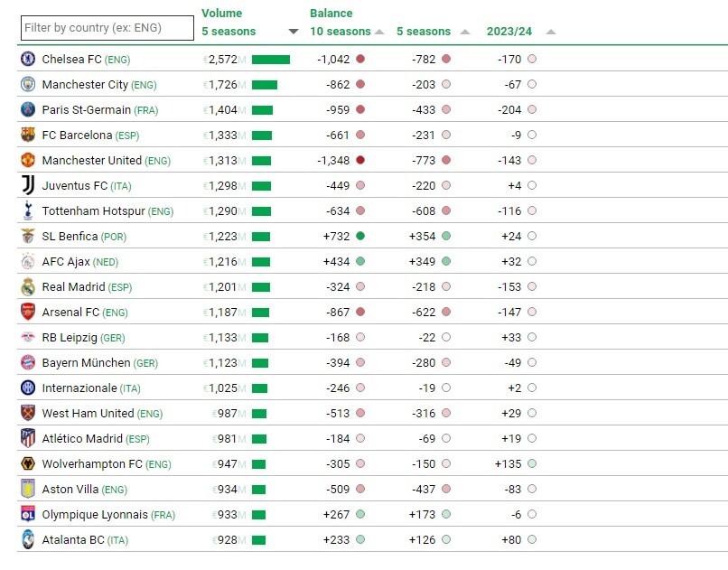
Task: Open the Chelsea FC (ENG) row name
Action: click(86, 60)
